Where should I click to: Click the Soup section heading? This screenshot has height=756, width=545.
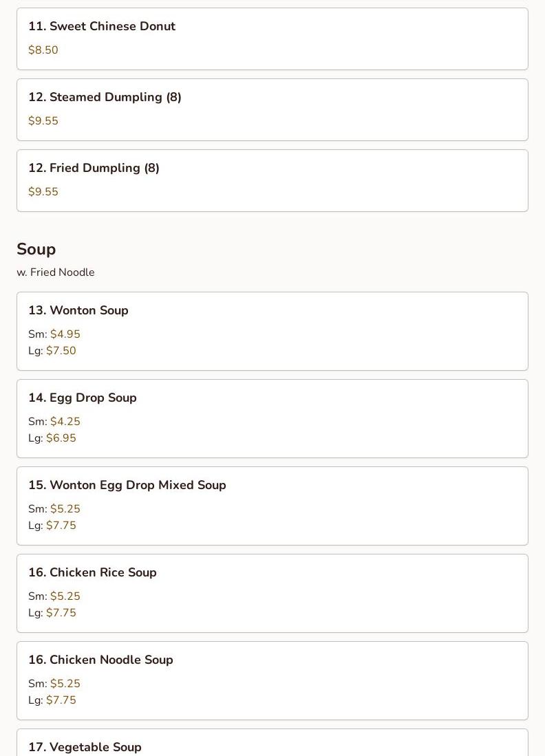(36, 249)
